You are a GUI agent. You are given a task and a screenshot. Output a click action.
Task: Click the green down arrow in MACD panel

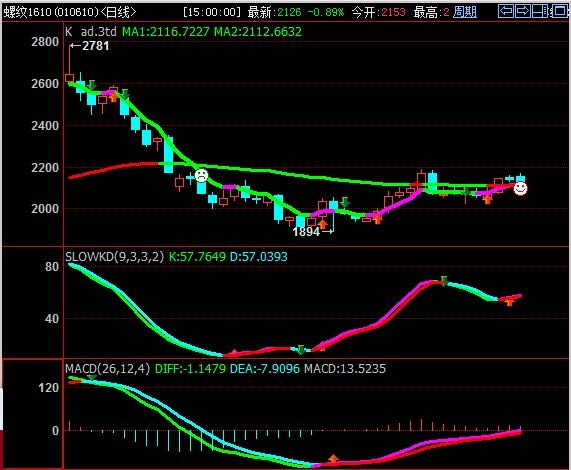click(92, 378)
